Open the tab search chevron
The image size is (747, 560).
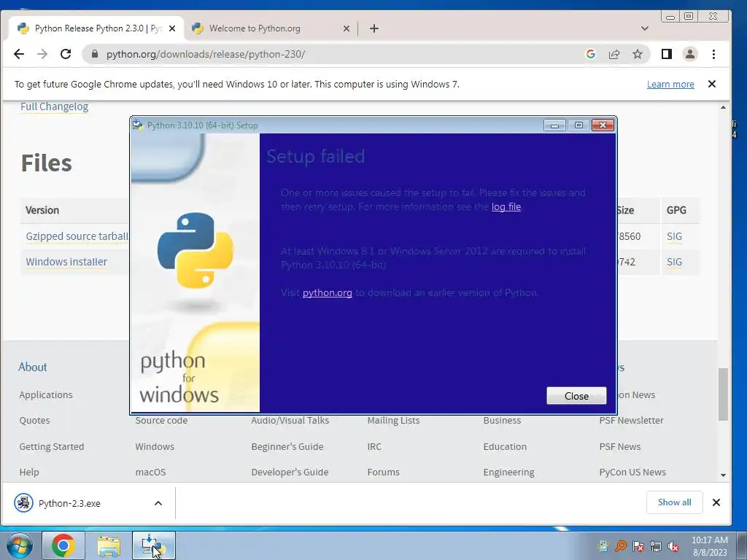[x=645, y=28]
